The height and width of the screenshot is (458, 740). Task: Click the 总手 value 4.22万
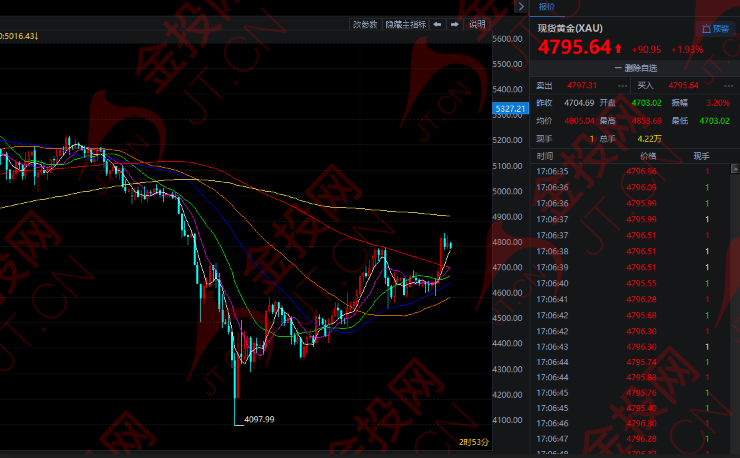pyautogui.click(x=649, y=139)
